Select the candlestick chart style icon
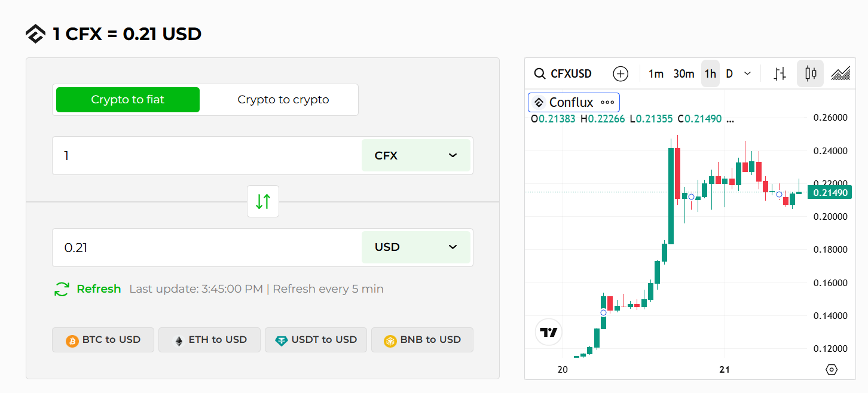The image size is (868, 393). pos(810,73)
